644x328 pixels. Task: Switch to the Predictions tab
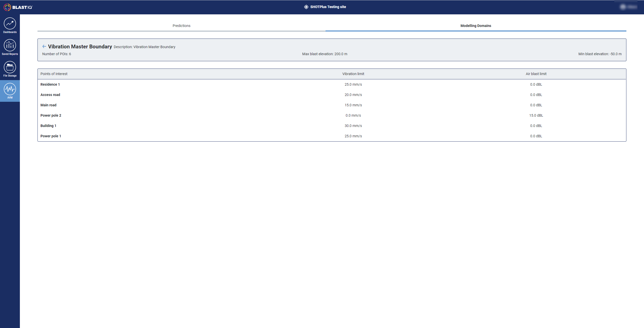pos(181,26)
